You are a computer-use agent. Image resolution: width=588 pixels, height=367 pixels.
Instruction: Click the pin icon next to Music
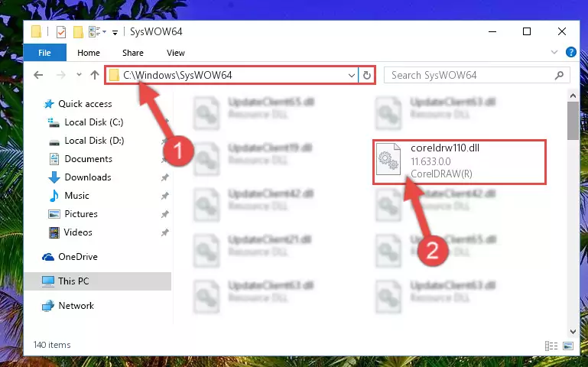(x=164, y=196)
